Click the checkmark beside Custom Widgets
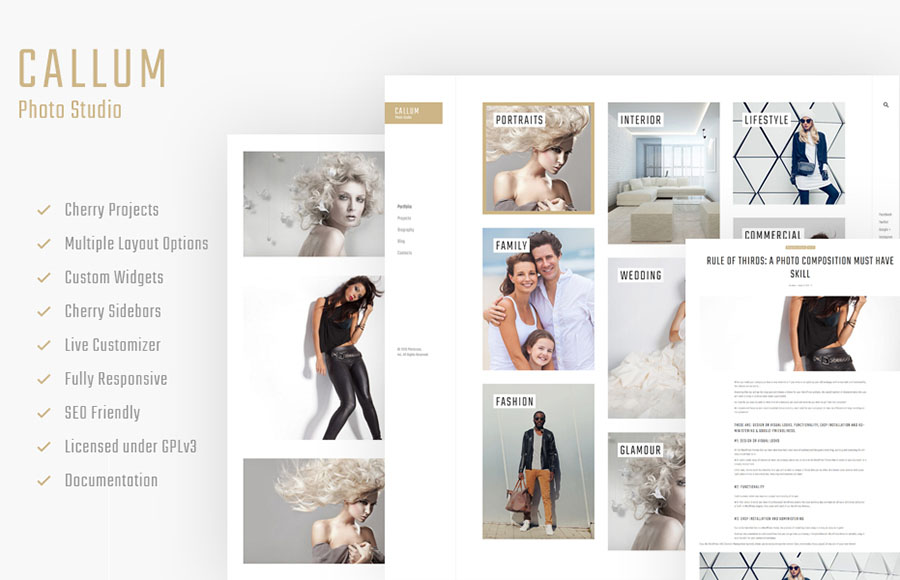The width and height of the screenshot is (900, 580). pos(44,278)
